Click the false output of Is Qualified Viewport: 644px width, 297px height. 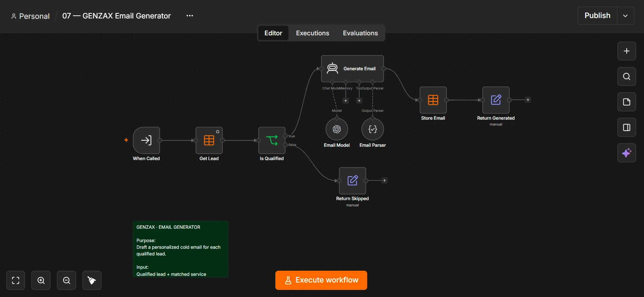[286, 145]
